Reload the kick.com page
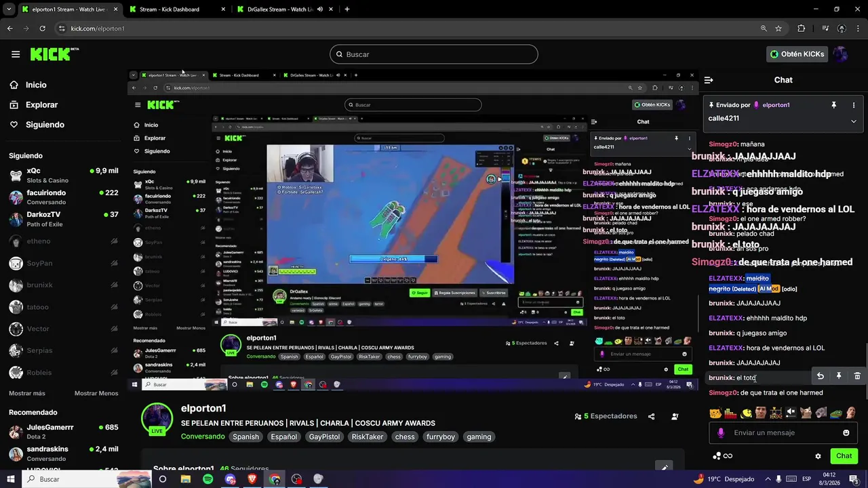The width and height of the screenshot is (868, 488). tap(43, 28)
